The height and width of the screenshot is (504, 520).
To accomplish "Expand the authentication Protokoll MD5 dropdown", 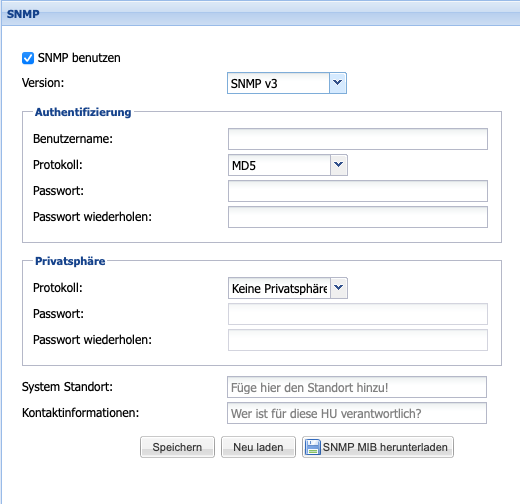I will [339, 165].
